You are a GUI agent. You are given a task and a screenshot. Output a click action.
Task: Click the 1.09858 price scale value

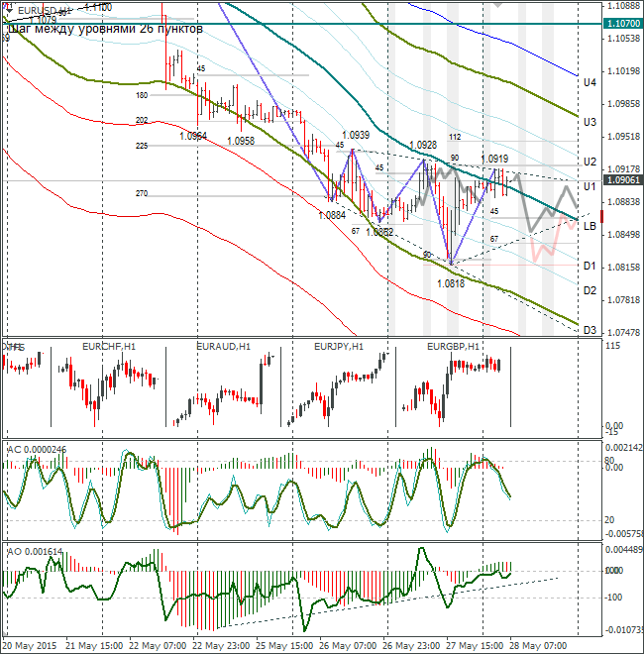(623, 104)
